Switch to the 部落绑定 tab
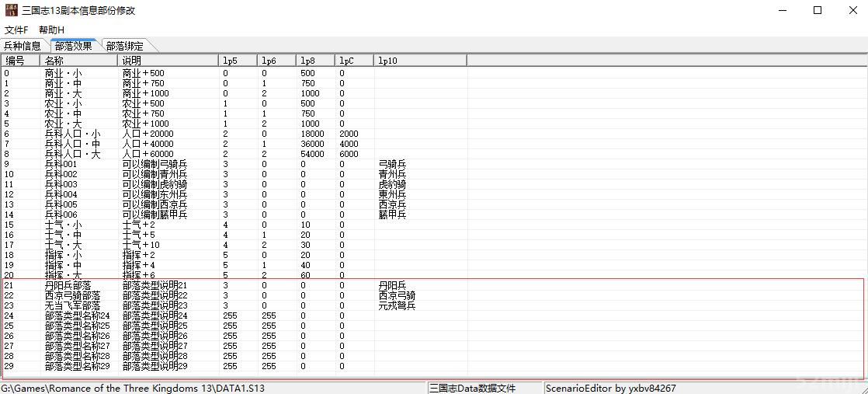The height and width of the screenshot is (394, 868). 124,46
